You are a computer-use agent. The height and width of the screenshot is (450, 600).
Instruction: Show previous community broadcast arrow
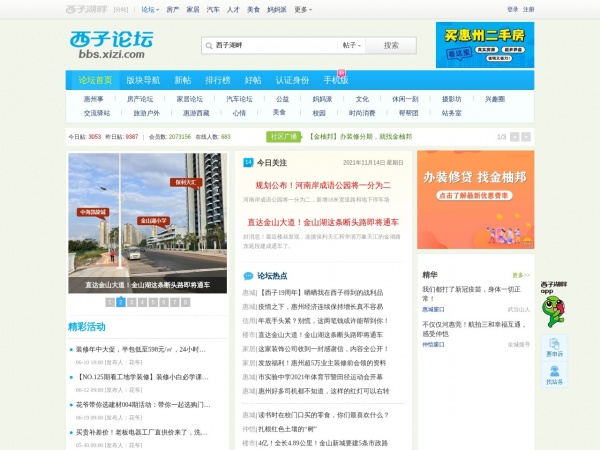point(515,137)
